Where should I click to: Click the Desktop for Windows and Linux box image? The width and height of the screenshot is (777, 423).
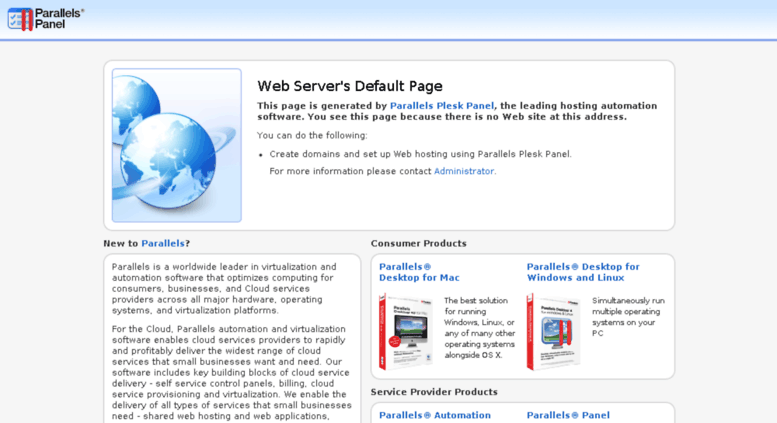click(x=554, y=331)
